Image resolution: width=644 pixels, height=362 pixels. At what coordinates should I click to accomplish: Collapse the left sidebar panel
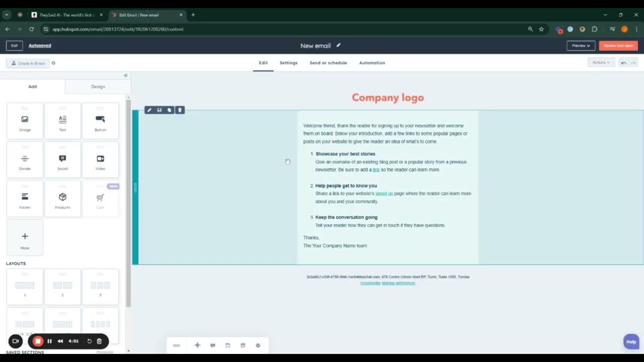[126, 75]
